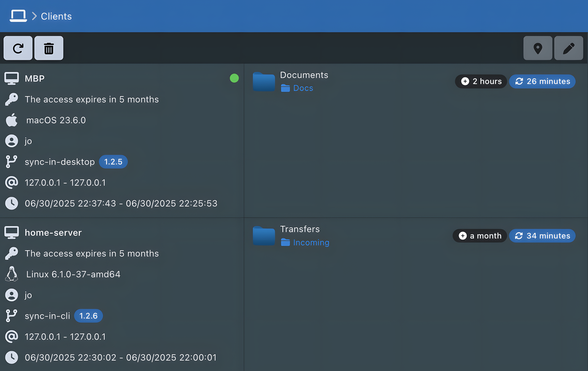Click the '26 minutes' sync badge
This screenshot has height=371, width=588.
click(x=542, y=81)
